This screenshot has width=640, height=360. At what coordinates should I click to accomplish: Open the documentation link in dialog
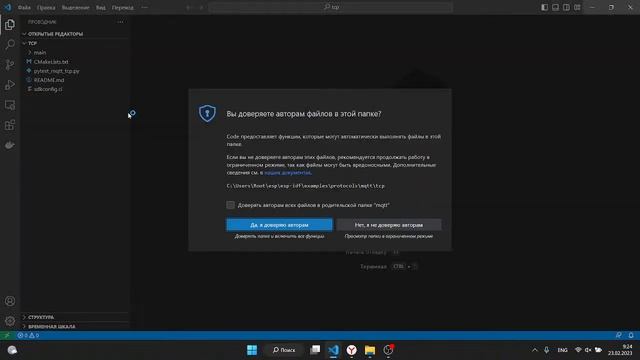(x=287, y=173)
